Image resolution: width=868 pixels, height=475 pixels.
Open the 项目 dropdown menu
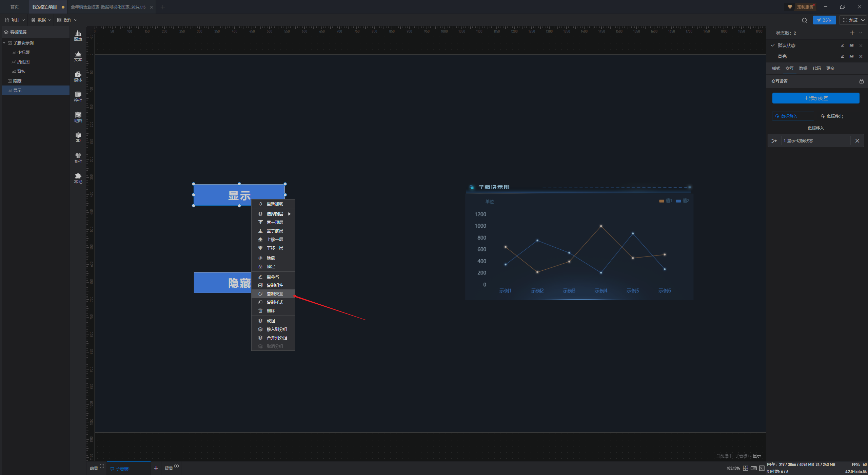[15, 20]
